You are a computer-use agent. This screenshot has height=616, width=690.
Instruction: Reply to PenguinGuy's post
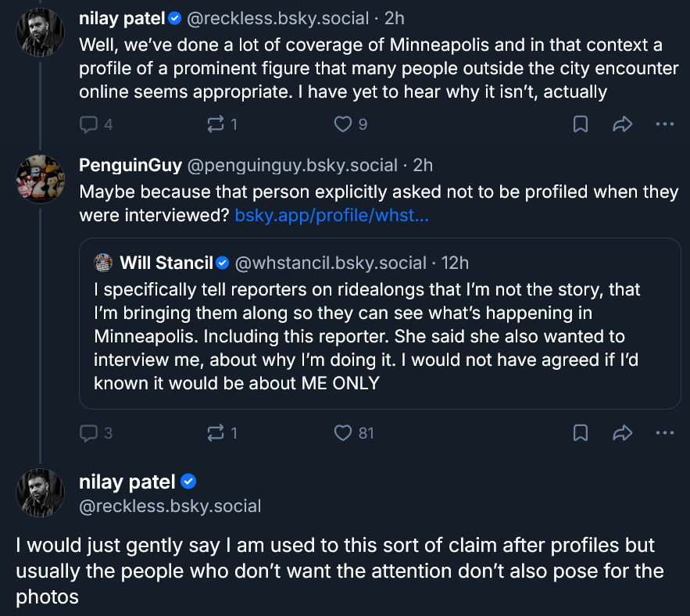click(89, 432)
